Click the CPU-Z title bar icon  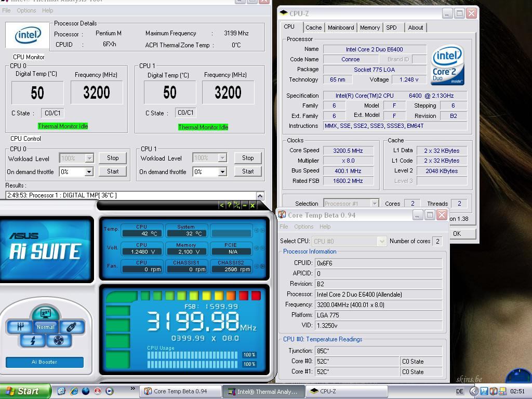(283, 13)
